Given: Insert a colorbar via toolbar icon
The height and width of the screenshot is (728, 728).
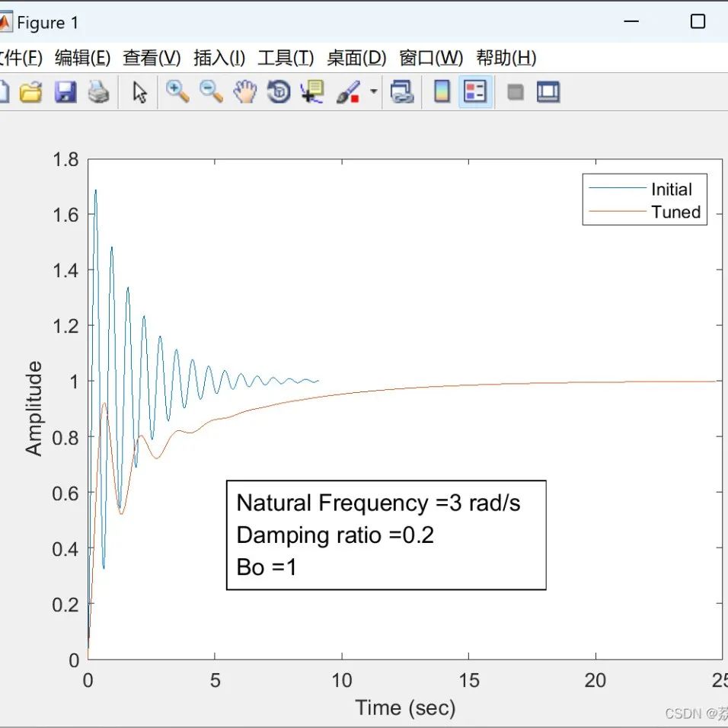Looking at the screenshot, I should 442,91.
